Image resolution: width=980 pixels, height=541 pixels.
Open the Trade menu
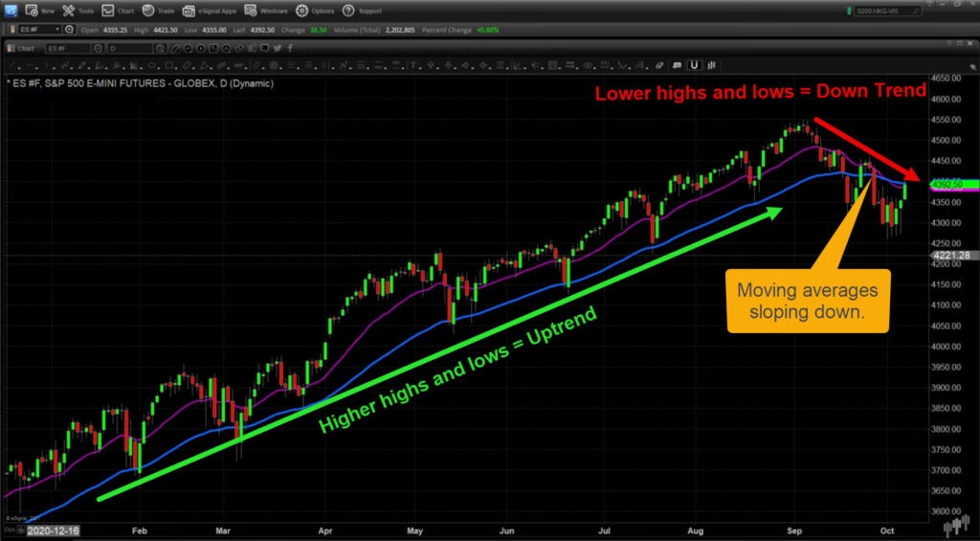(158, 11)
